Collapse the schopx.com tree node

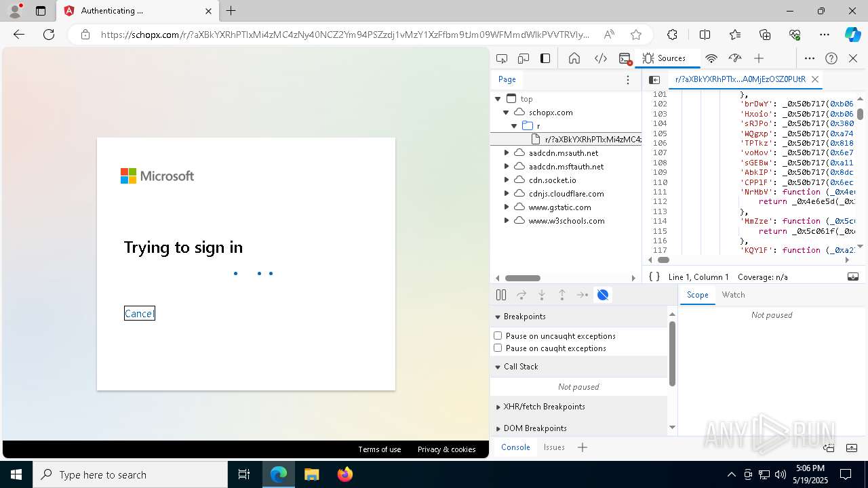click(x=506, y=113)
